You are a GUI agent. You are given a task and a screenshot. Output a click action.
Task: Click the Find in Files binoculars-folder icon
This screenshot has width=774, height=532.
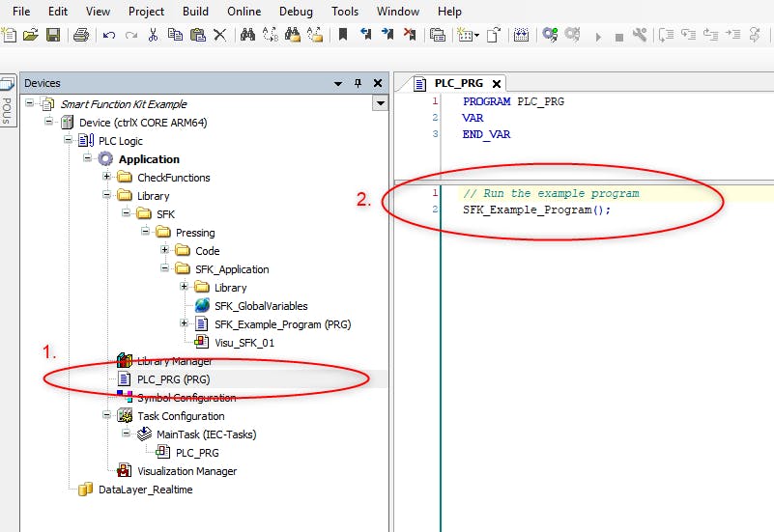tap(292, 35)
